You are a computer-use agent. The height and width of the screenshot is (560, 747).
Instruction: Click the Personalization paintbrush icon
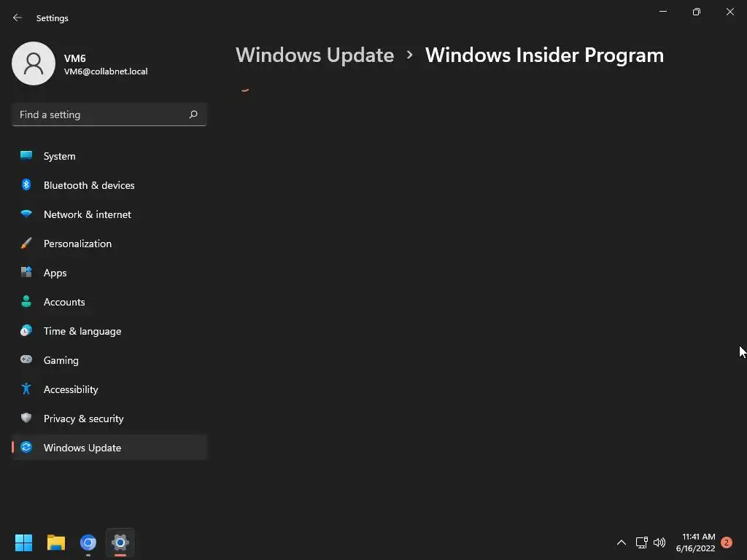[x=26, y=244]
